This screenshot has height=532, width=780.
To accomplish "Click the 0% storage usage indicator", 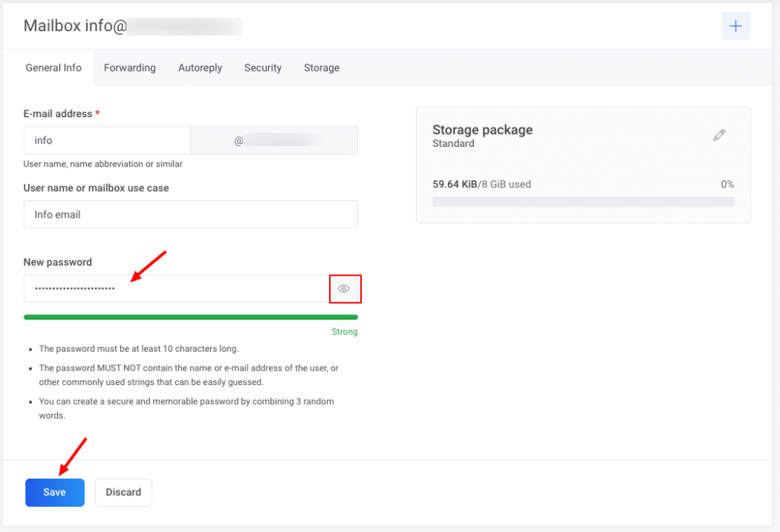I will (727, 184).
